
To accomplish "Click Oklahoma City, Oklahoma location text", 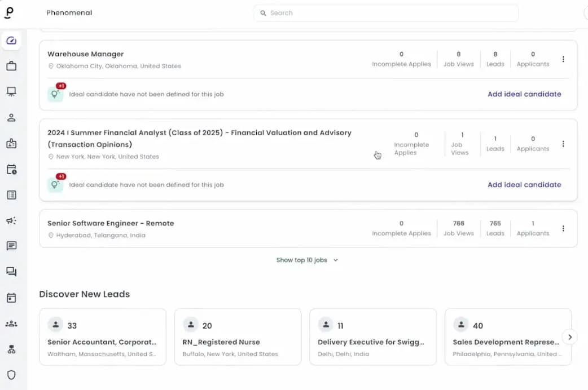I will point(119,66).
